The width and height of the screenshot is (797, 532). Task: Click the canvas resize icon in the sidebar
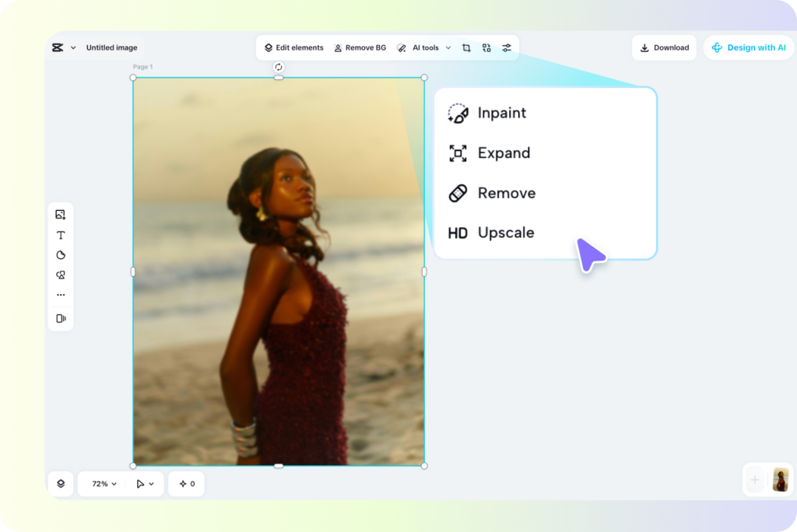[61, 318]
